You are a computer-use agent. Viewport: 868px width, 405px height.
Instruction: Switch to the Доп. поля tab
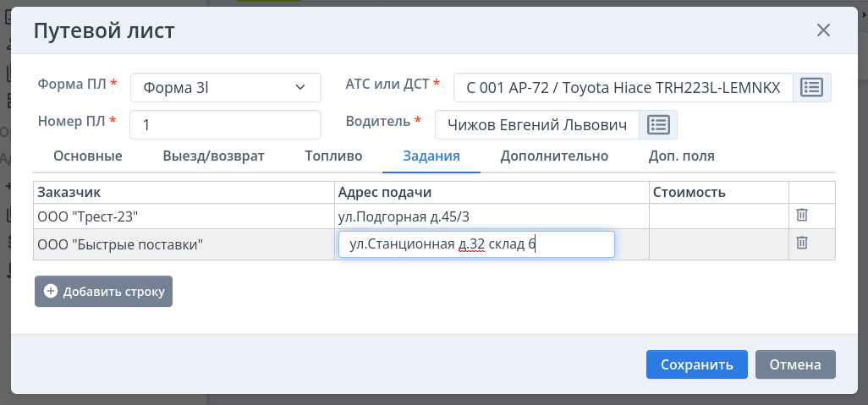[x=681, y=156]
